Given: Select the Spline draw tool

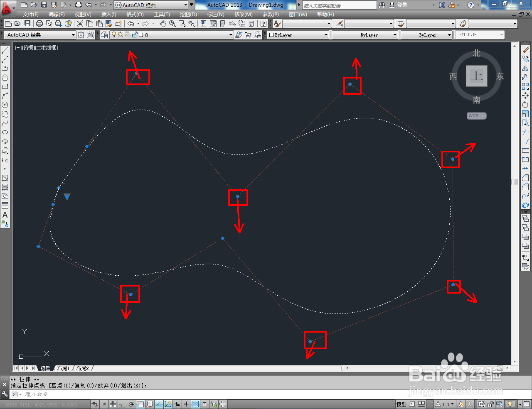Looking at the screenshot, I should coord(5,123).
